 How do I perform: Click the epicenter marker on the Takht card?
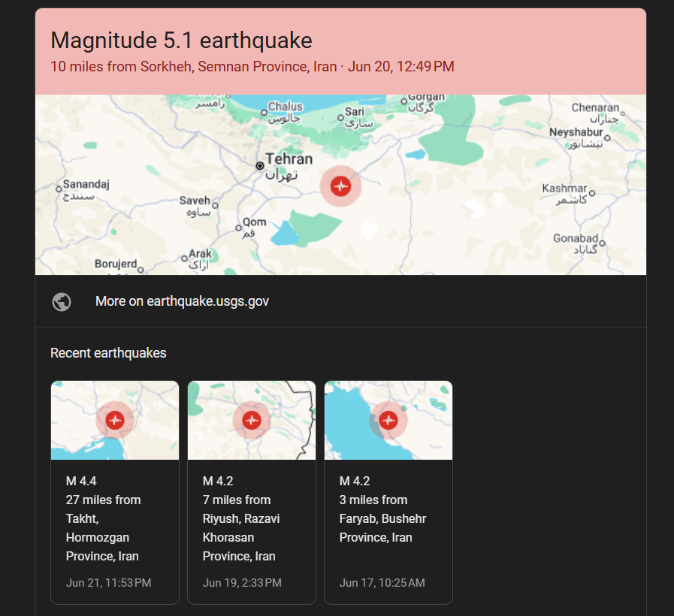tap(115, 420)
